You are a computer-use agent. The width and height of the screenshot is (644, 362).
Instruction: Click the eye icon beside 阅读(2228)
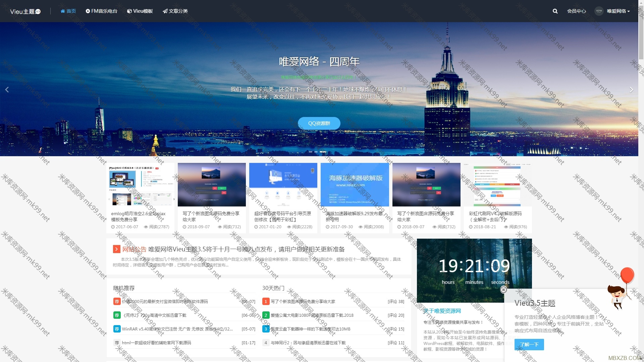tap(289, 227)
